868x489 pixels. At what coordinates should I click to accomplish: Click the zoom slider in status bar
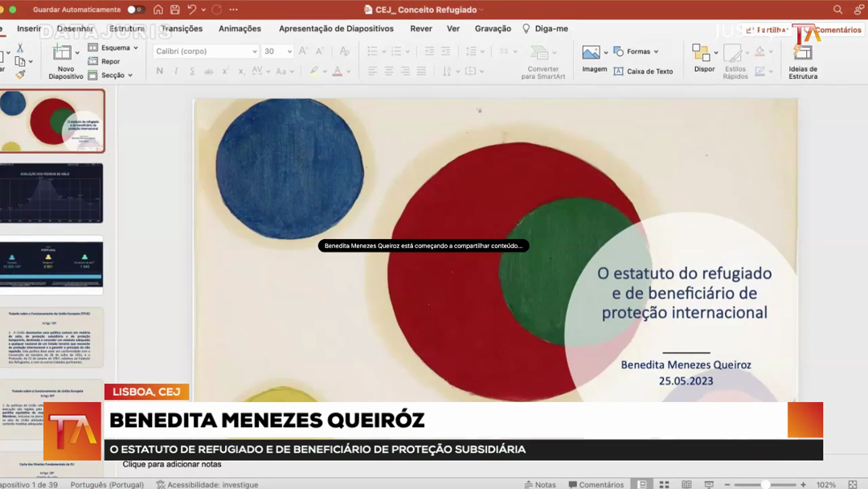coord(766,484)
